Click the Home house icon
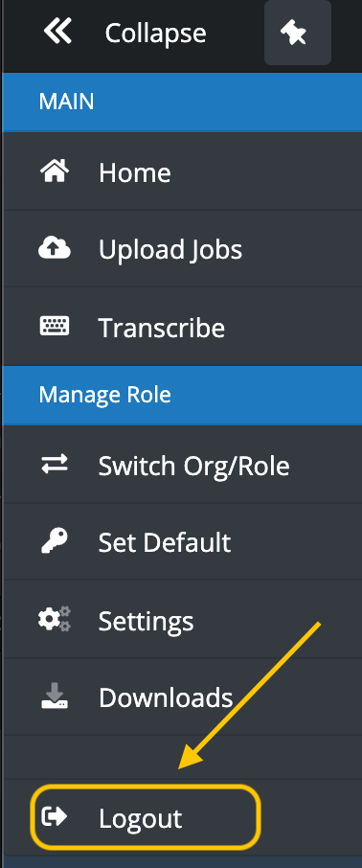This screenshot has height=868, width=362. (55, 171)
